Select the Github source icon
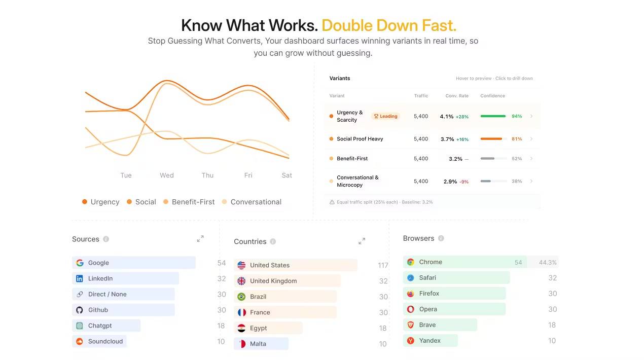This screenshot has height=360, width=644. coord(80,310)
